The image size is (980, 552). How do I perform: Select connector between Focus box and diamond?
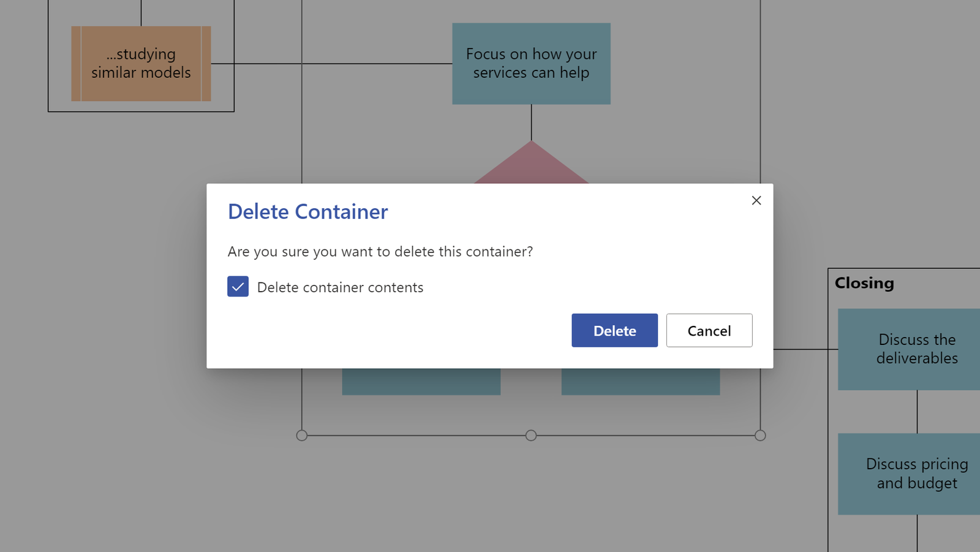pos(532,123)
